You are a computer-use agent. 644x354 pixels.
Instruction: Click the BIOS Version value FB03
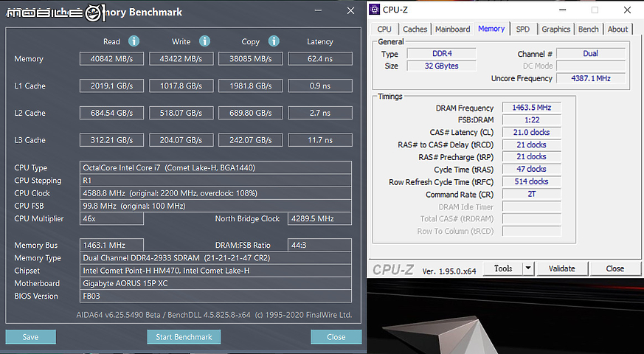pos(215,296)
